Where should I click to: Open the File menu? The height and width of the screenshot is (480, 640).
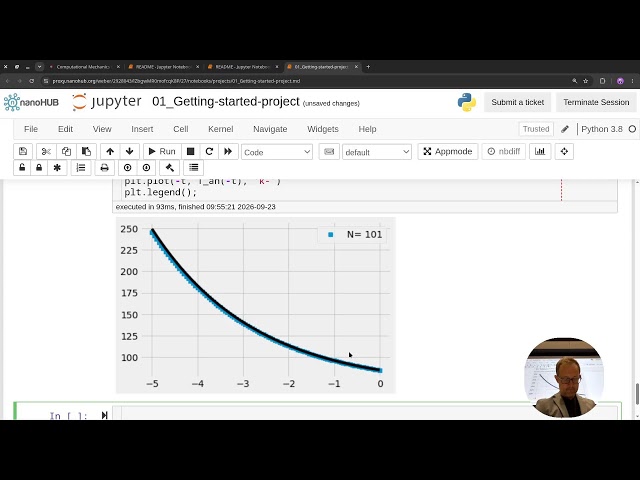(x=31, y=129)
